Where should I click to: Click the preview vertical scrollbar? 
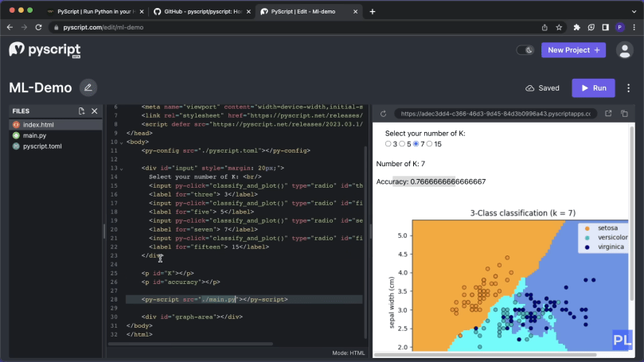pos(632,213)
